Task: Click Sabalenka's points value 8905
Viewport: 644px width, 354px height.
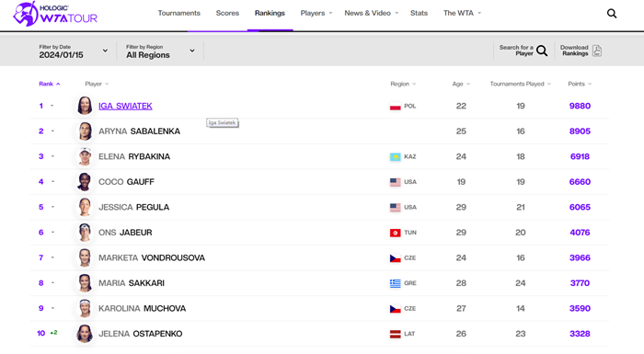Action: tap(580, 131)
